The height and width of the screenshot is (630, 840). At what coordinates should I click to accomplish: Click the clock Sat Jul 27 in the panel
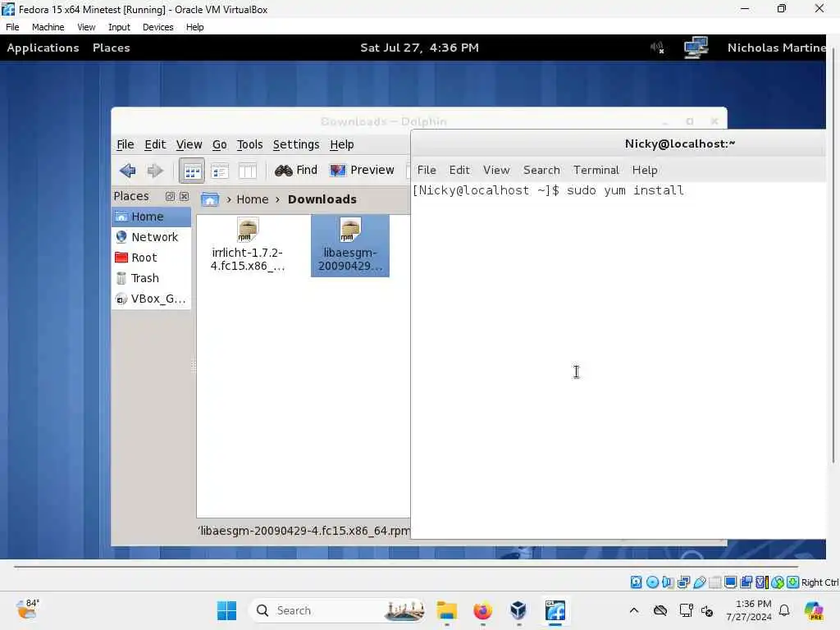(419, 48)
